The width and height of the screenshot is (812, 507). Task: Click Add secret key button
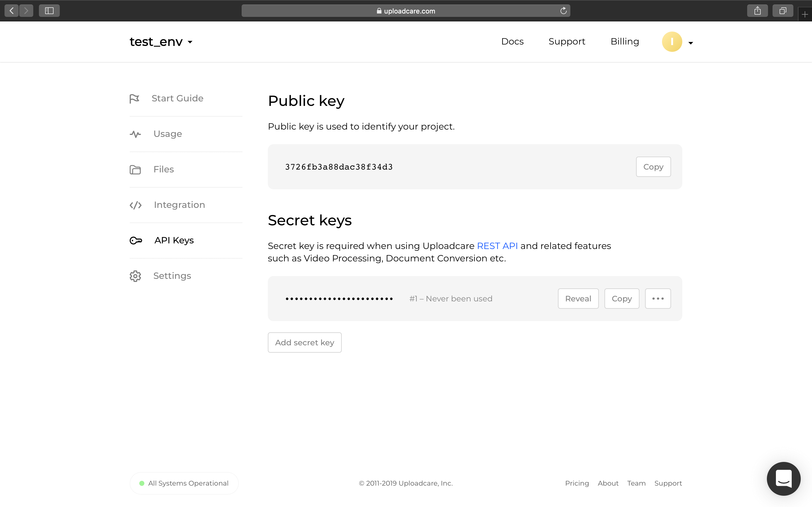pos(304,342)
